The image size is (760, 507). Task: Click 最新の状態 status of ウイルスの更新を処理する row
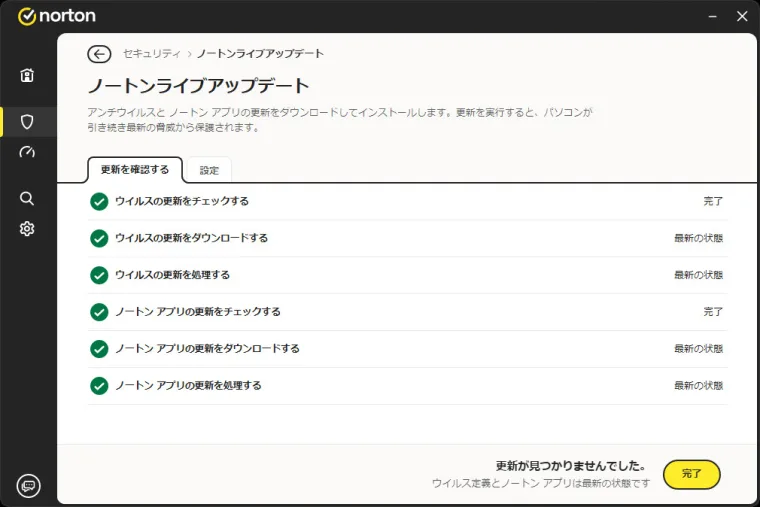pos(698,275)
